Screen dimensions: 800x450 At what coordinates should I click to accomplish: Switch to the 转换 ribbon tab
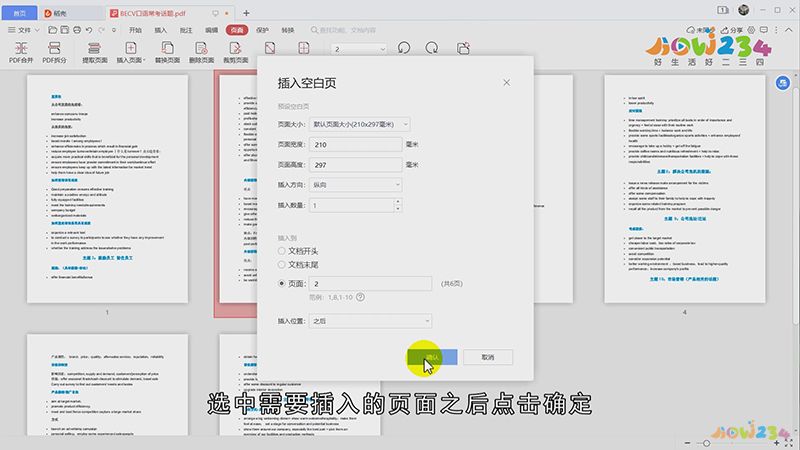(x=288, y=30)
